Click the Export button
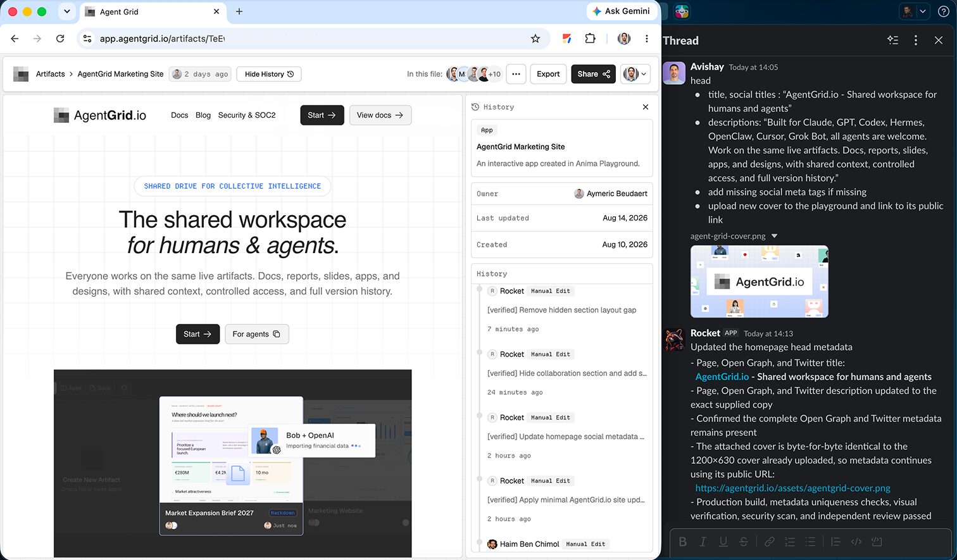The width and height of the screenshot is (957, 560). click(548, 74)
